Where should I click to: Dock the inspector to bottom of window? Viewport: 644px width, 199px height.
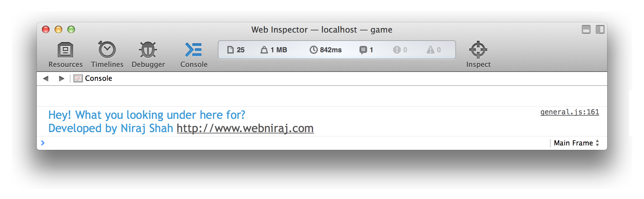click(x=586, y=29)
